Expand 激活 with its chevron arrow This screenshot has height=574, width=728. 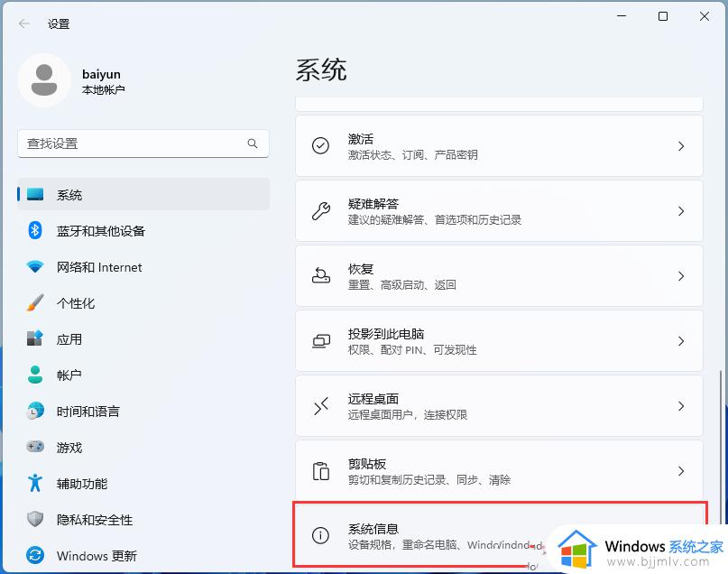681,146
